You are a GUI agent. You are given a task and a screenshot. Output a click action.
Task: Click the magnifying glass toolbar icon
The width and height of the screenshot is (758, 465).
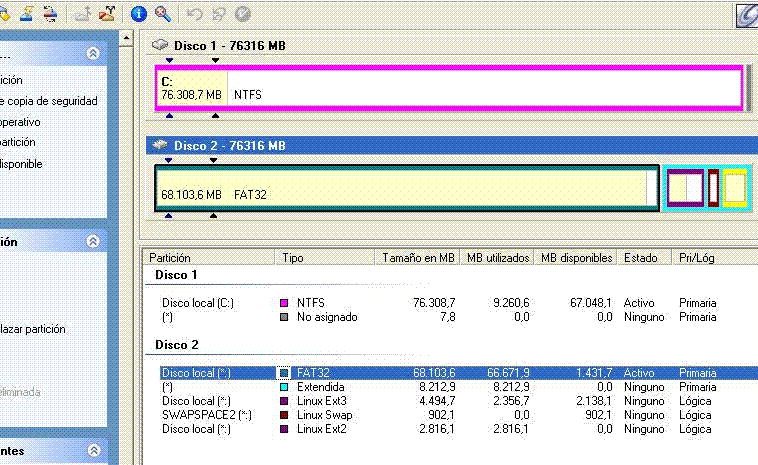161,14
